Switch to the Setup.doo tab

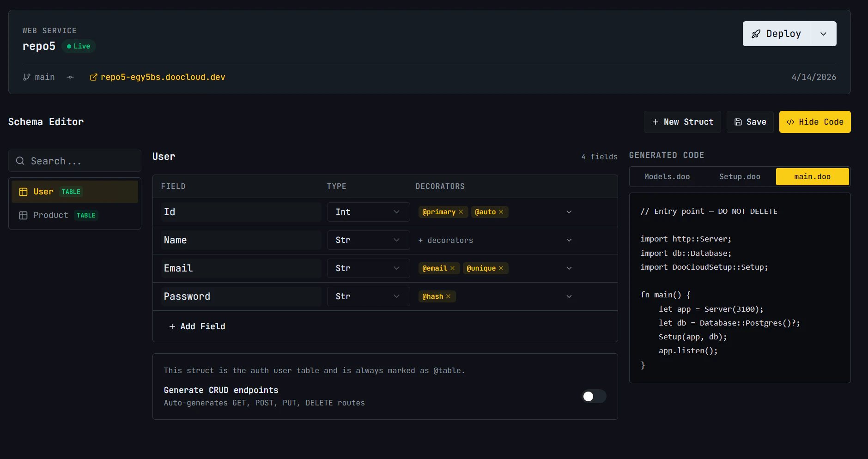click(739, 176)
